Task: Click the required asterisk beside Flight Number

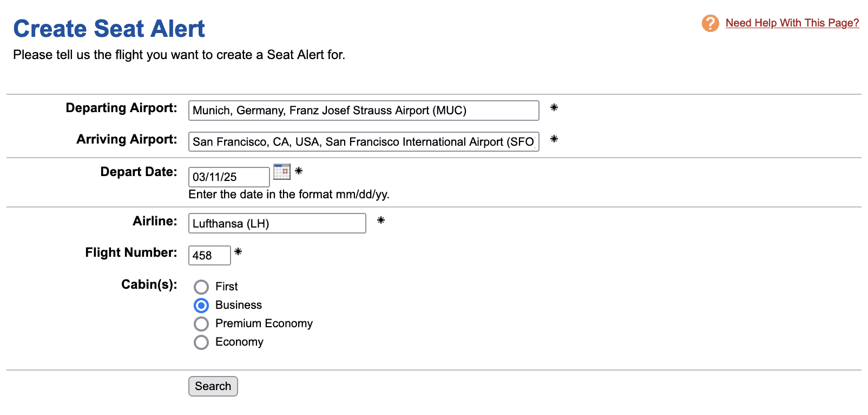Action: (238, 252)
